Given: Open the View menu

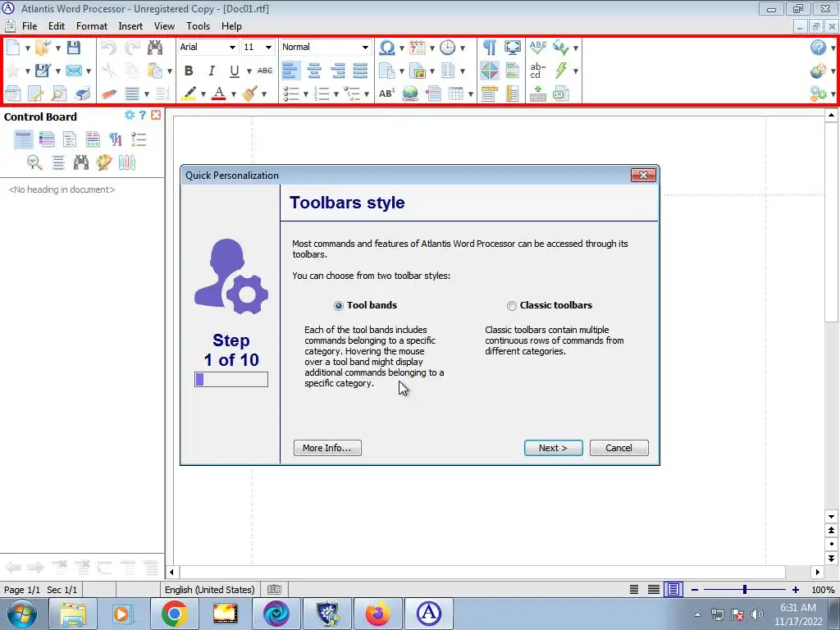Looking at the screenshot, I should click(x=164, y=25).
